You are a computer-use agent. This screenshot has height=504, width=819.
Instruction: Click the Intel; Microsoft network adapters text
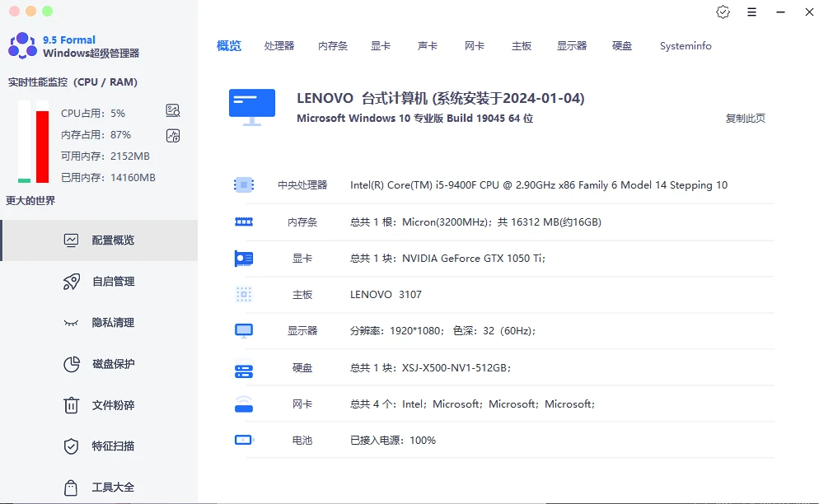472,404
